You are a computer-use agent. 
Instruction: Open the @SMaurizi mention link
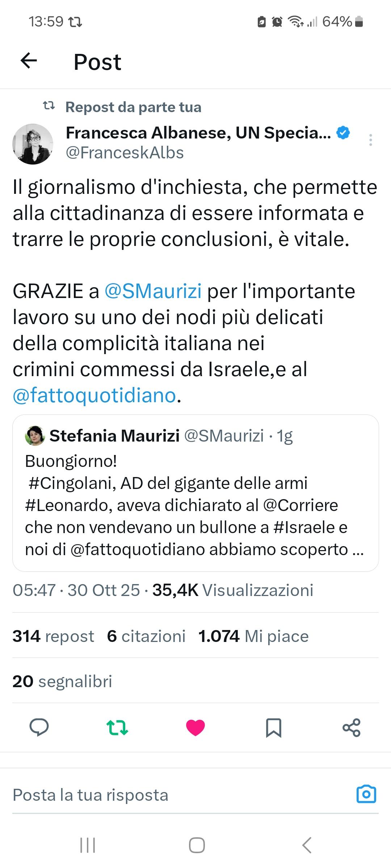pyautogui.click(x=153, y=291)
